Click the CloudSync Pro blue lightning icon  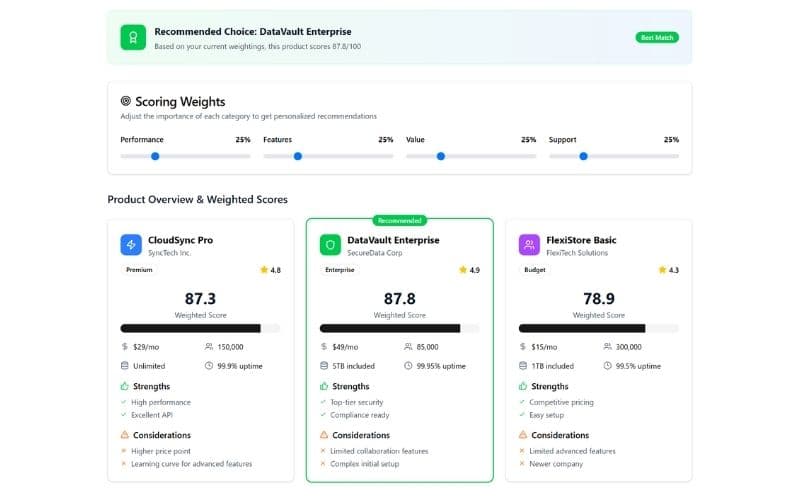click(x=131, y=245)
